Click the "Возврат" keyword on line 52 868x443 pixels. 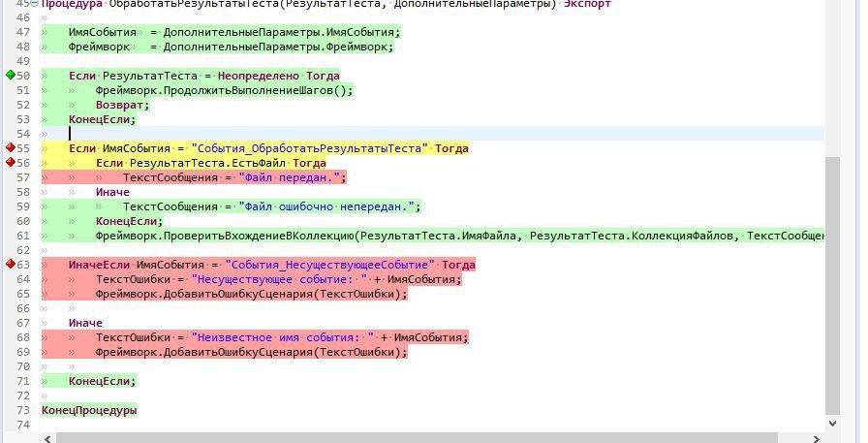119,105
